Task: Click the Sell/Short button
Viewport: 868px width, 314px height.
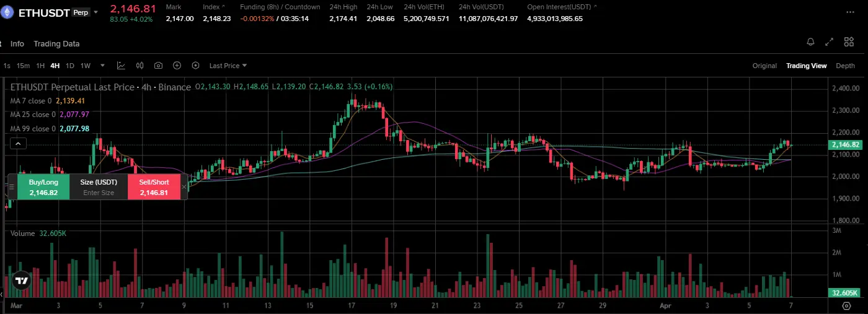Action: click(154, 187)
